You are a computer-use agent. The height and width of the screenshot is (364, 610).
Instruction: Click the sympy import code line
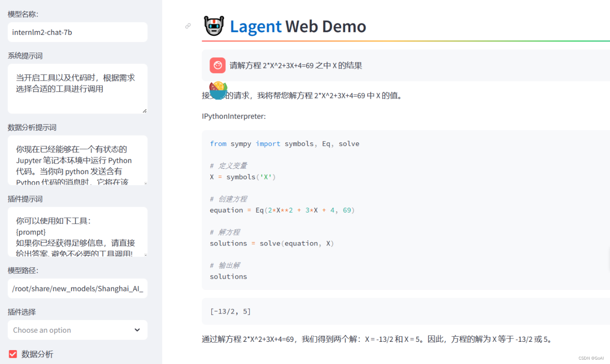click(x=285, y=144)
